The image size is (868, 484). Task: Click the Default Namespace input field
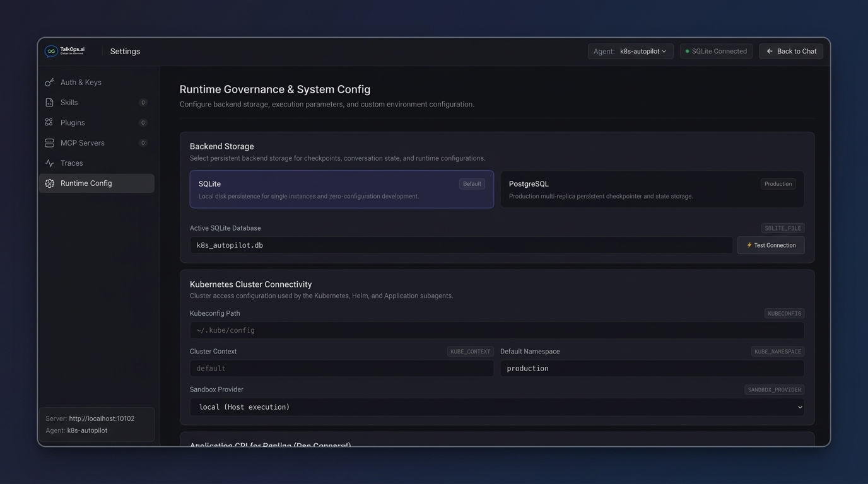pos(652,369)
